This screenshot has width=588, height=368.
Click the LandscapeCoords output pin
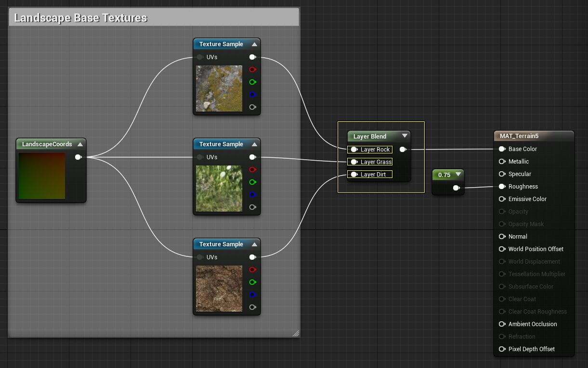coord(78,157)
